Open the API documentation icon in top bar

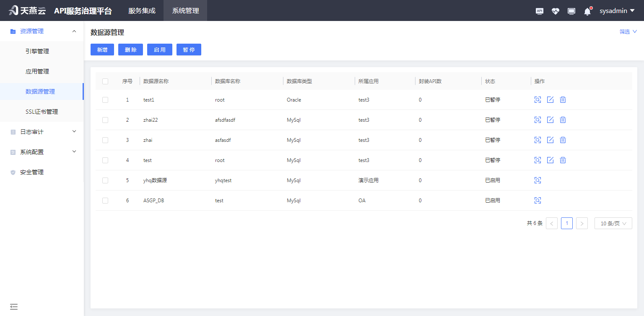(539, 11)
